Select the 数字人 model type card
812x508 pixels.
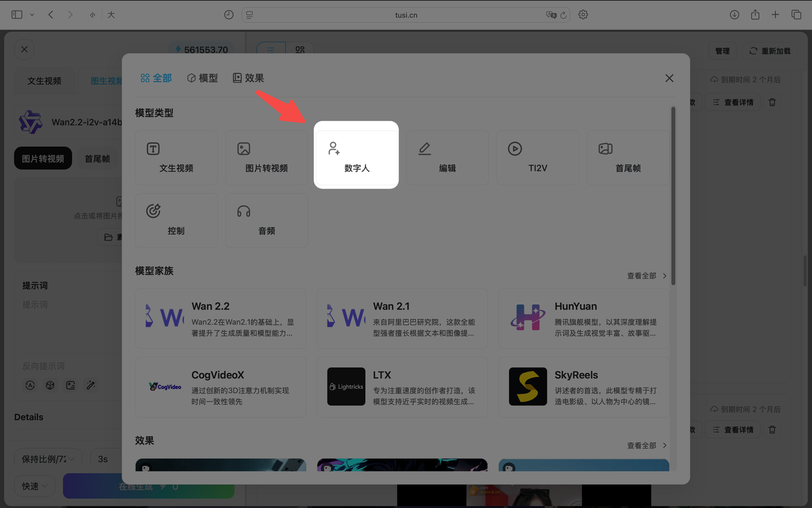coord(356,157)
